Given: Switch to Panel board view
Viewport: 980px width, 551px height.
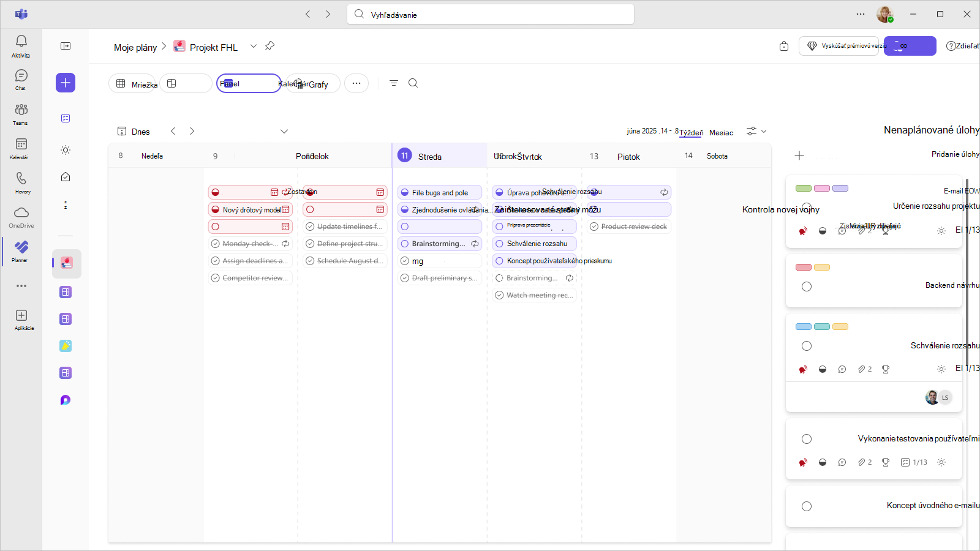Looking at the screenshot, I should (x=249, y=83).
